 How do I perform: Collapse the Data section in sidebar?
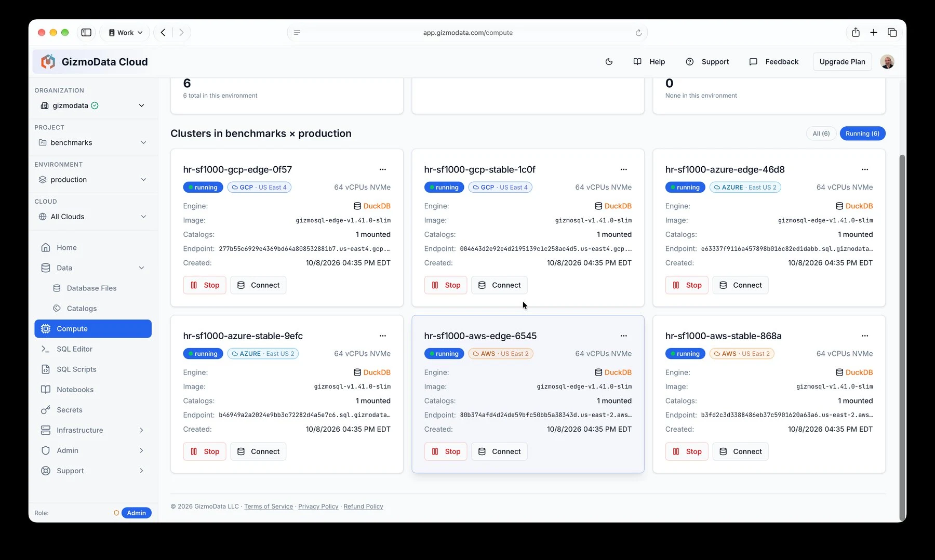tap(93, 268)
